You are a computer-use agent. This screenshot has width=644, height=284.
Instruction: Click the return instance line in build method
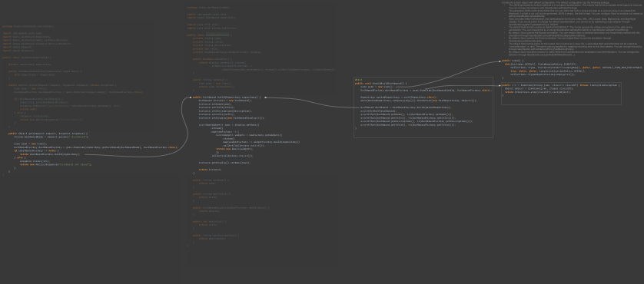tap(210, 170)
